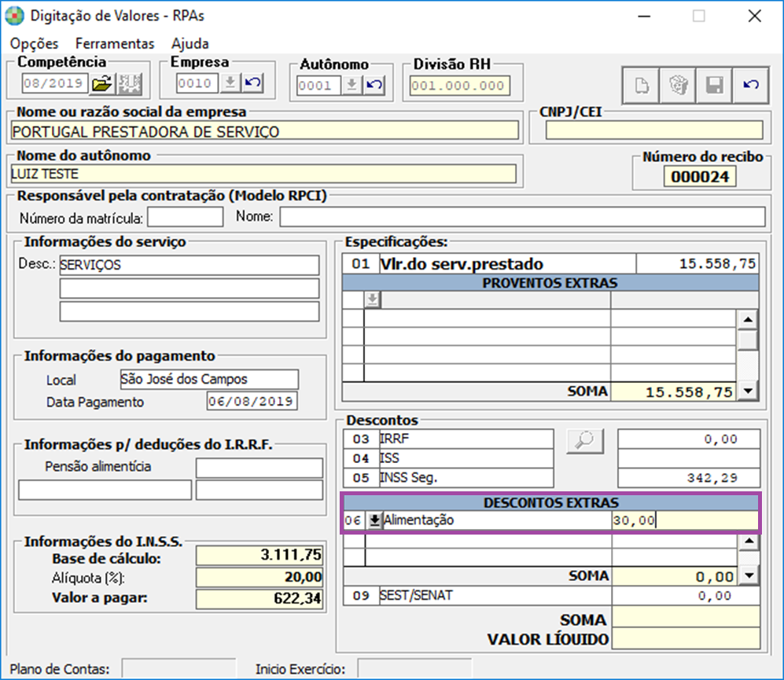The width and height of the screenshot is (784, 680).
Task: Click the Empresa undo arrow icon
Action: (x=253, y=83)
